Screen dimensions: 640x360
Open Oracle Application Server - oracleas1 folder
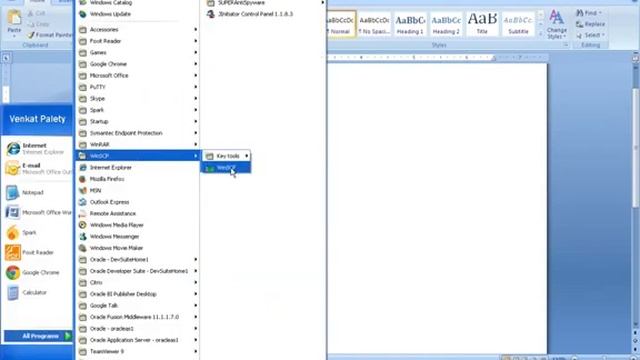pos(138,340)
